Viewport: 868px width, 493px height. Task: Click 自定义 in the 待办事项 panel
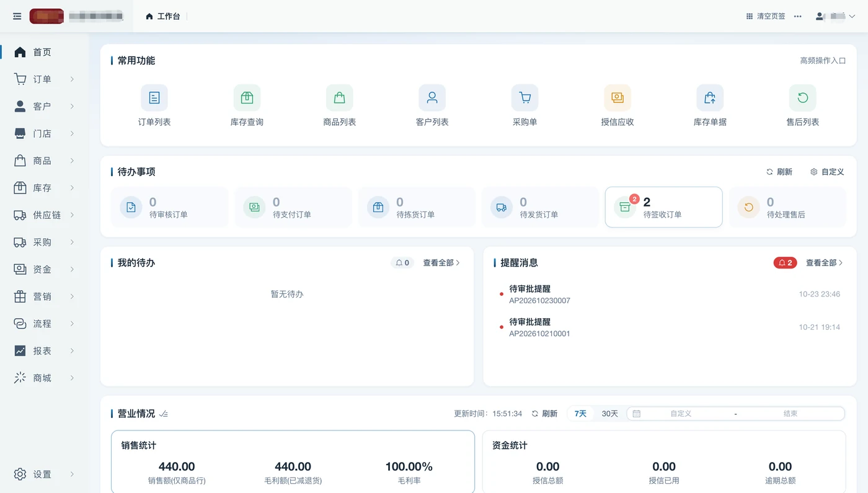[828, 172]
